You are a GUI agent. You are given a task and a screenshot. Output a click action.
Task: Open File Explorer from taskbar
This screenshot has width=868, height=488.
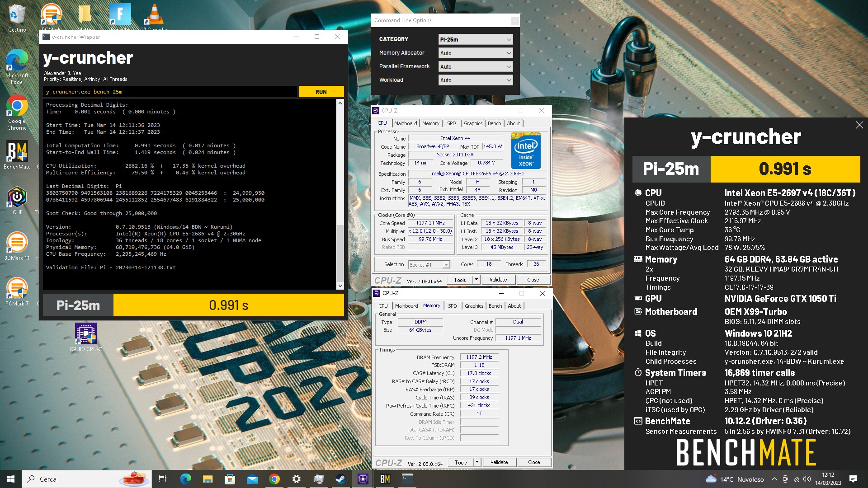click(x=208, y=479)
